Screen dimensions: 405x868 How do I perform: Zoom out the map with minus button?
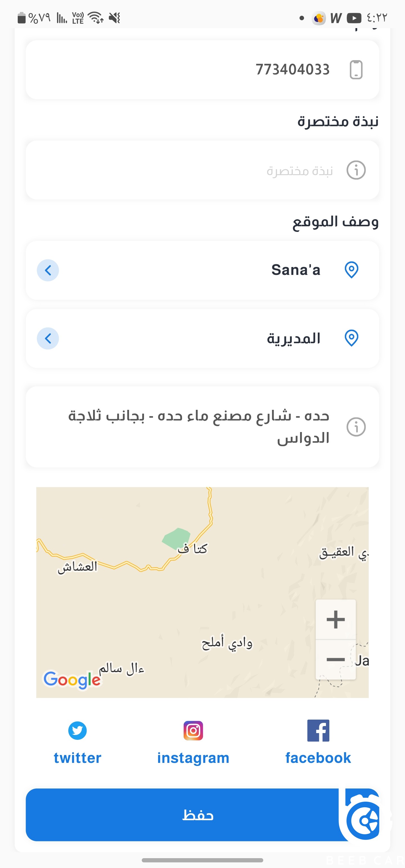click(x=336, y=659)
